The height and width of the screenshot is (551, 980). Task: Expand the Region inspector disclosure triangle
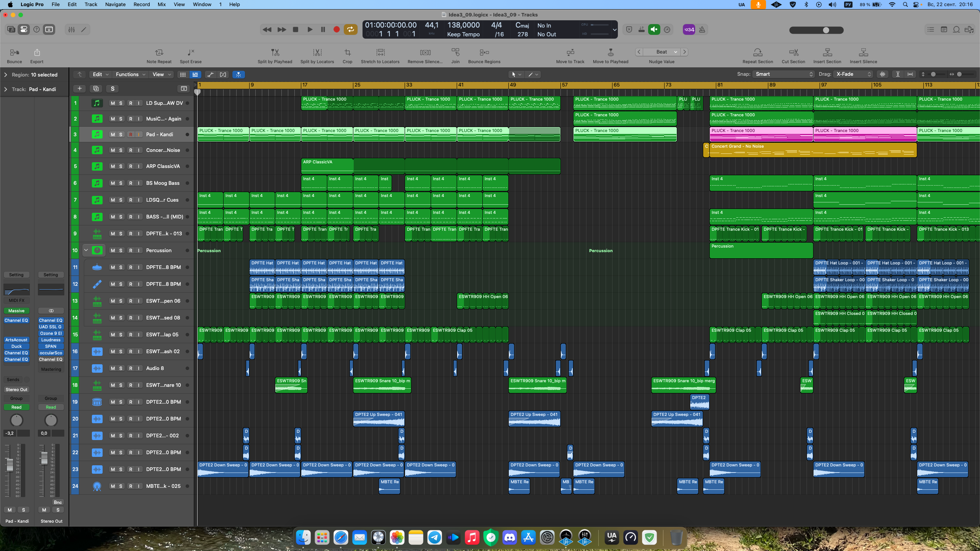pyautogui.click(x=5, y=75)
